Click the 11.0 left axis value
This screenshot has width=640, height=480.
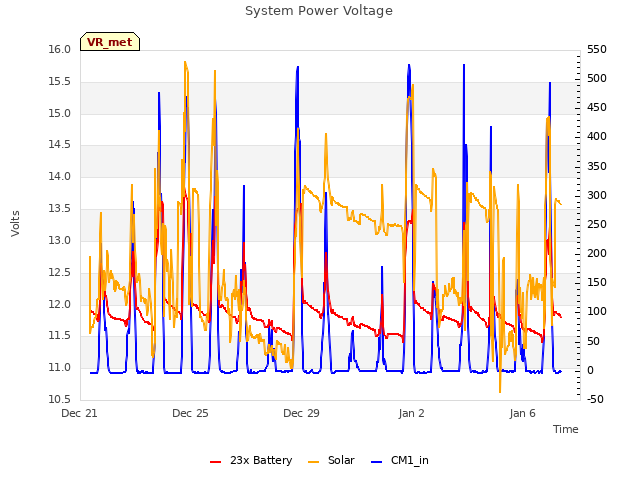coord(60,367)
